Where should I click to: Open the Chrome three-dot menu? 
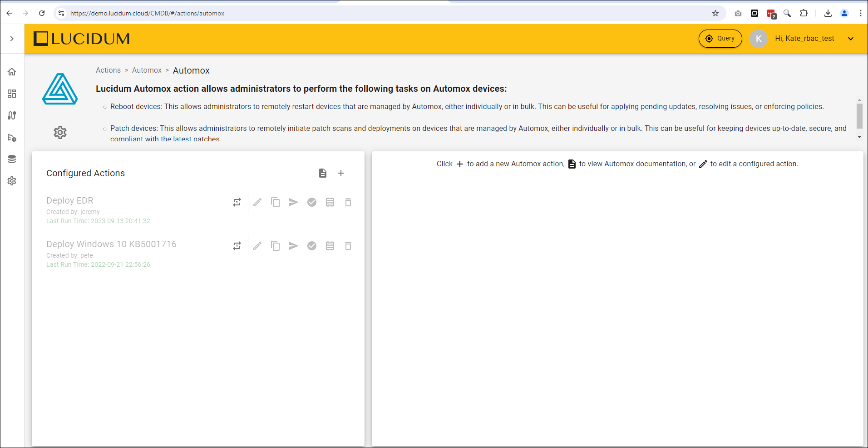[860, 13]
